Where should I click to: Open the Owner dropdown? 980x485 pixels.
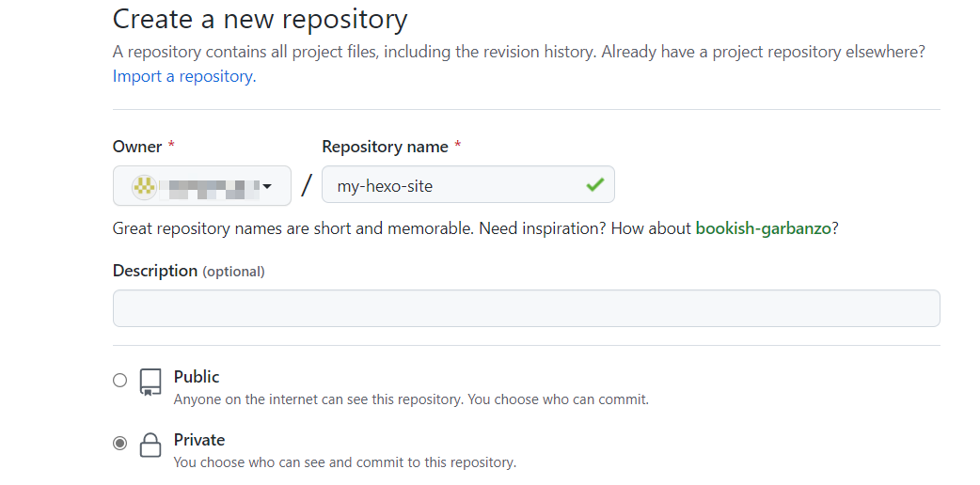[201, 185]
